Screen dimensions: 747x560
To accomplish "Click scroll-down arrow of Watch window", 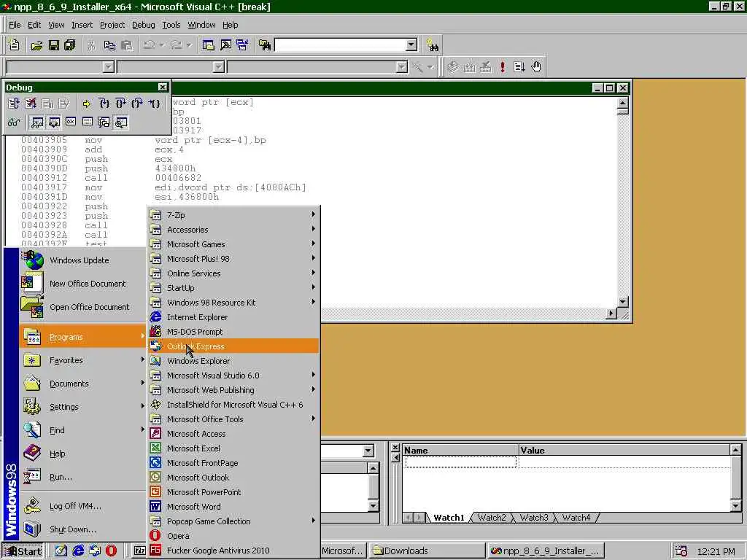I will click(735, 506).
